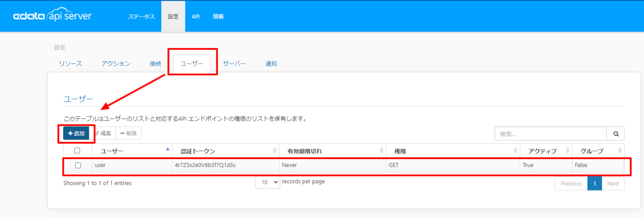Click the 追加 add user button
644x219 pixels.
pos(76,133)
